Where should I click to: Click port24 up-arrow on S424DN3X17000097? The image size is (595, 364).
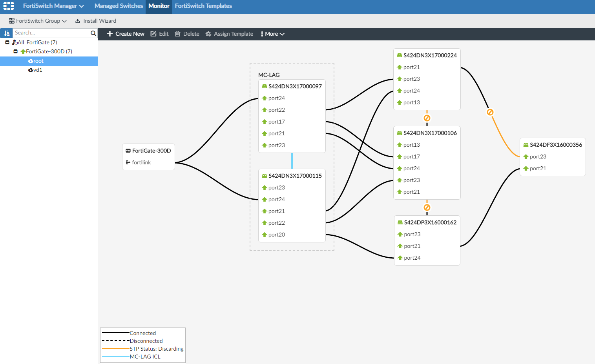(265, 98)
